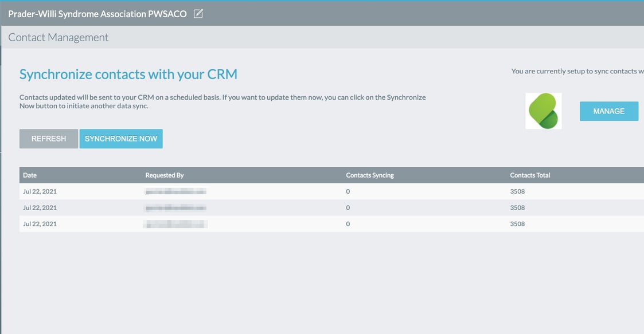This screenshot has height=334, width=644.
Task: Select the first Jul 22, 2021 sync record row
Action: [229, 191]
